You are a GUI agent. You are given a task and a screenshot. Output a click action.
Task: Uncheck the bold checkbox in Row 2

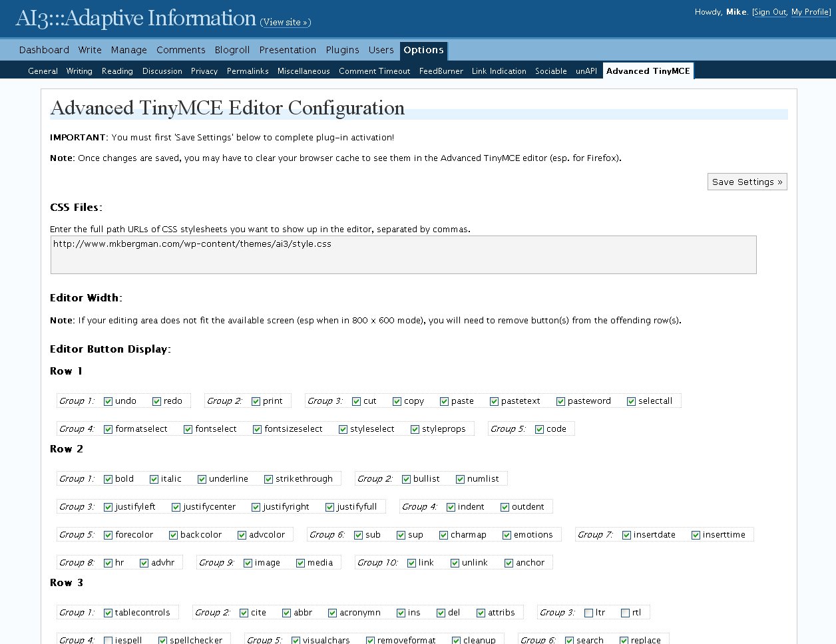(x=108, y=479)
